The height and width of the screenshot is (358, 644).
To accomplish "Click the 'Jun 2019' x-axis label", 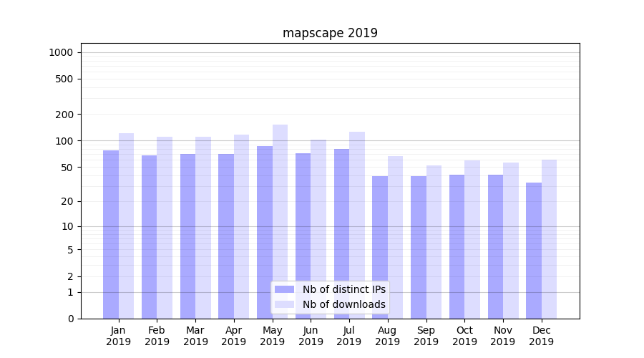I will point(311,336).
